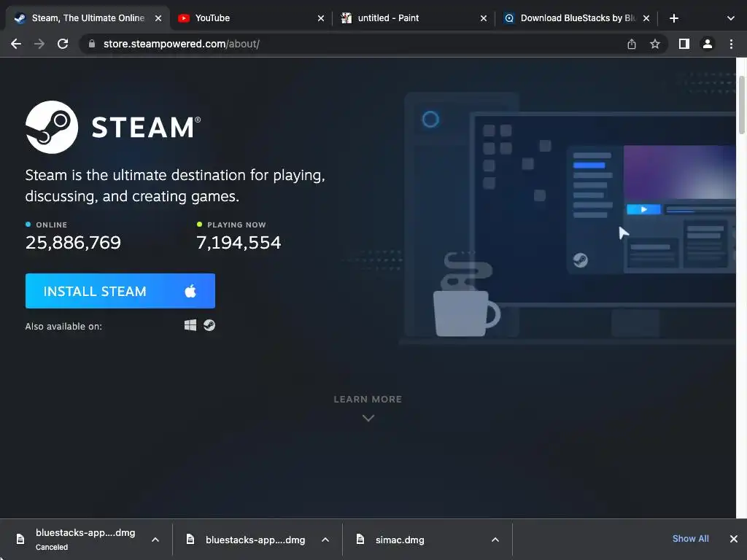
Task: Open the Chrome profile icon
Action: [708, 44]
